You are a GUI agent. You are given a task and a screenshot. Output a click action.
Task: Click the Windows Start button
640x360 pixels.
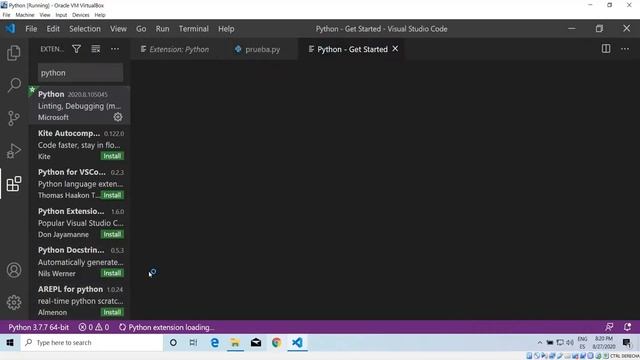click(x=10, y=342)
